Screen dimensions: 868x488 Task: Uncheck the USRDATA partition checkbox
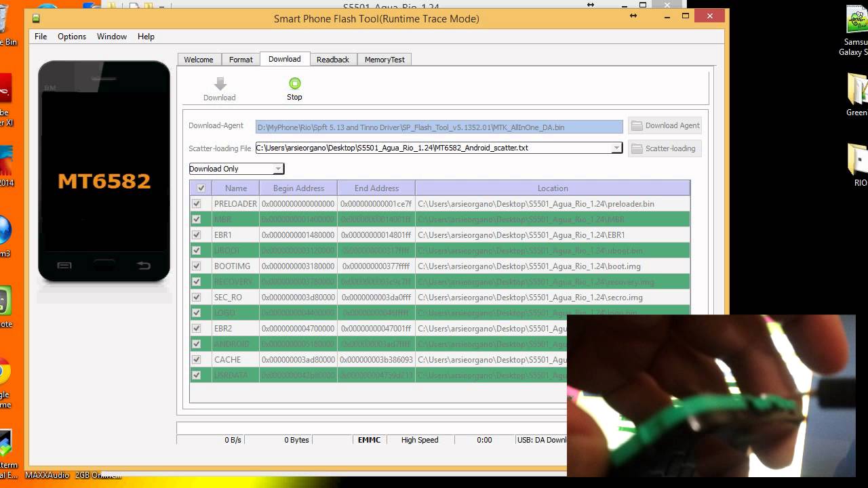tap(197, 375)
